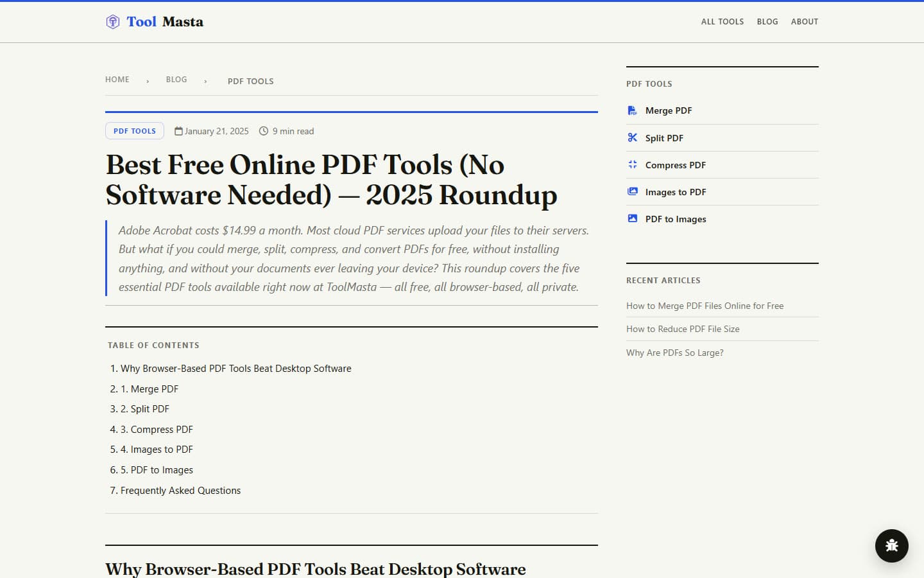The width and height of the screenshot is (924, 578).
Task: Click the PDF TOOLS category badge
Action: pyautogui.click(x=135, y=131)
